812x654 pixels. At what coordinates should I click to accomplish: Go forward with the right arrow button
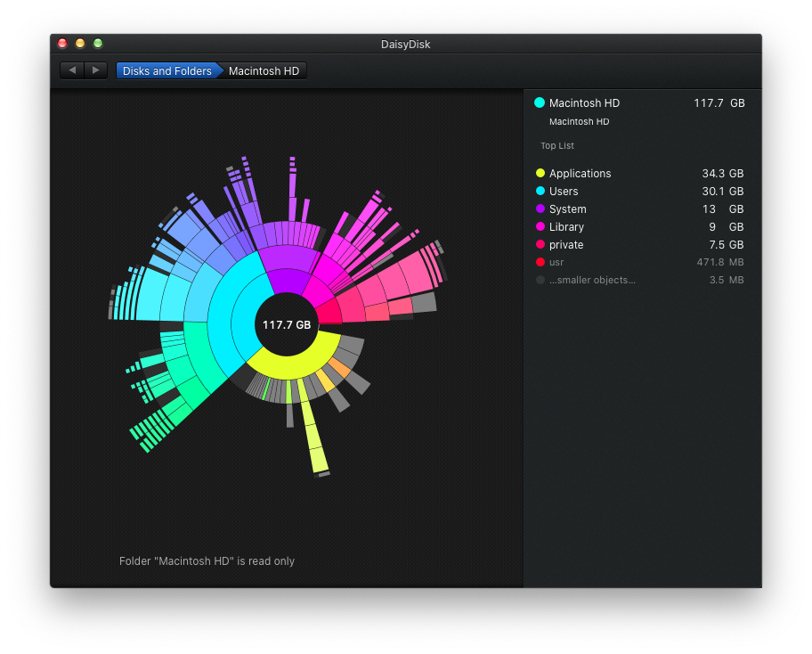click(x=96, y=70)
